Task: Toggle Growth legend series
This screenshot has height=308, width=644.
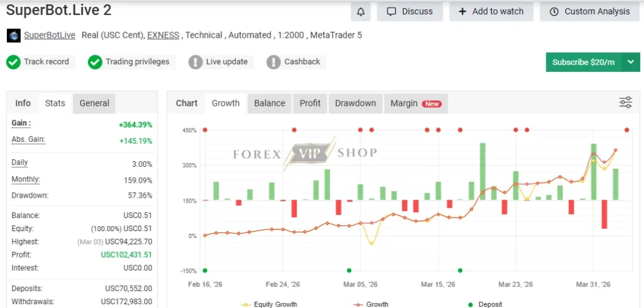Action: point(370,305)
